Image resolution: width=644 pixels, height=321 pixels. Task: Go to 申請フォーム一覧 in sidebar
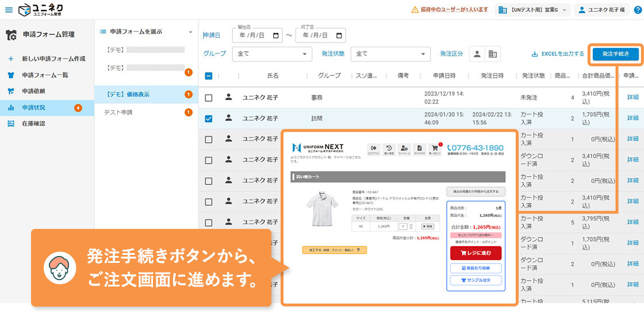pyautogui.click(x=45, y=75)
